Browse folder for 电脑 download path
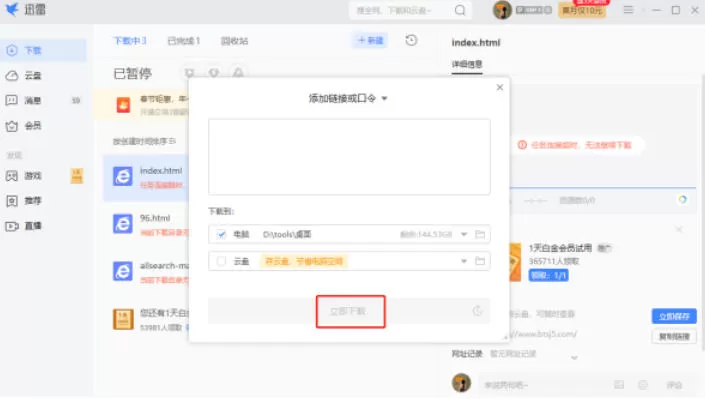This screenshot has width=705, height=399. [x=480, y=234]
